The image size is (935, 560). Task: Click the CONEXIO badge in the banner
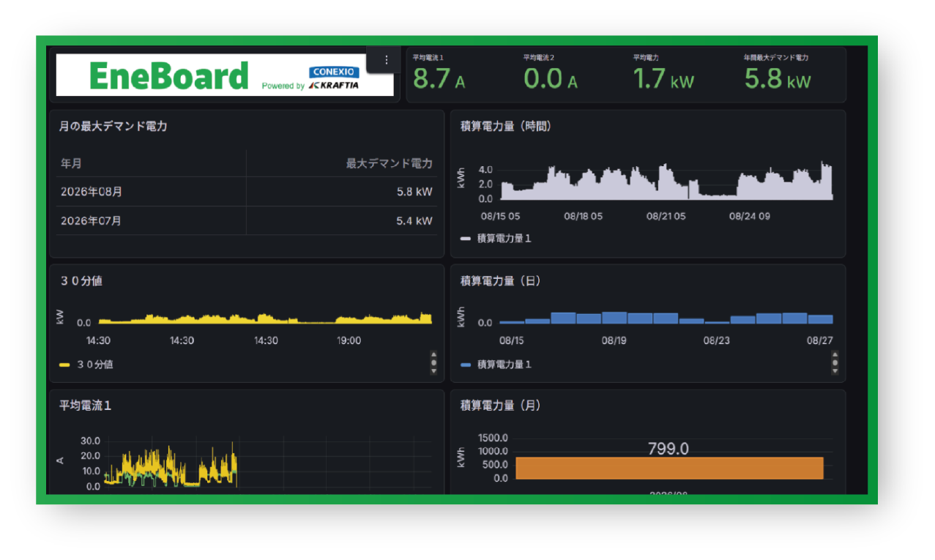[x=334, y=72]
